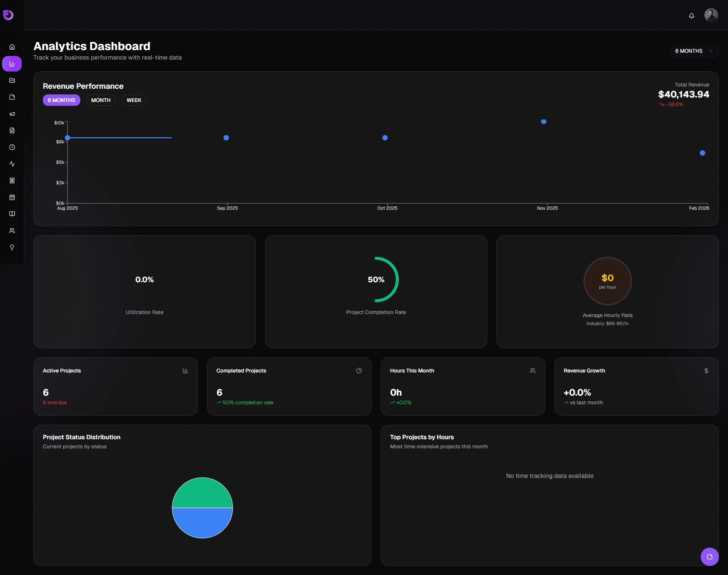Select the green slice of the status pie chart
Screen dimensions: 728x575
(x=202, y=493)
